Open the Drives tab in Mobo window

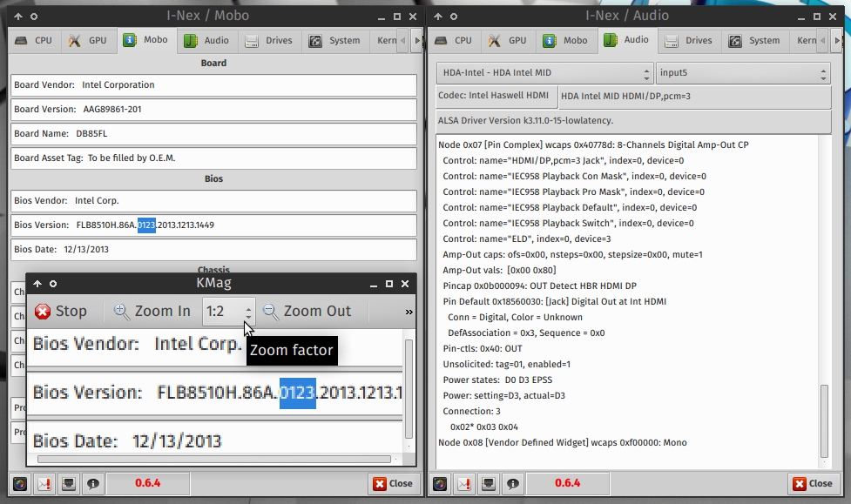point(269,41)
